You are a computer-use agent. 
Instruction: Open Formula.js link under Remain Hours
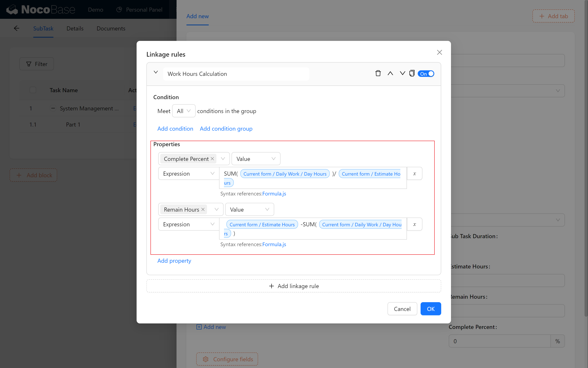coord(274,244)
